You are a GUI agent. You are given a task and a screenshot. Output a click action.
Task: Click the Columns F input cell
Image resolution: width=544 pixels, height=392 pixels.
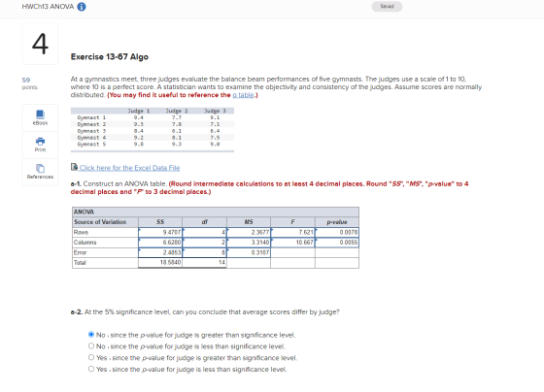292,243
